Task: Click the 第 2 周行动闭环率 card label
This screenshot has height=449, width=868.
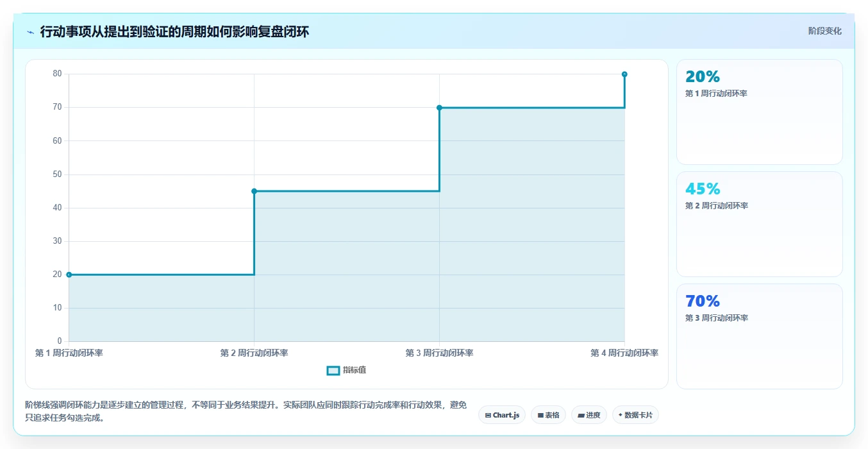Action: coord(716,206)
